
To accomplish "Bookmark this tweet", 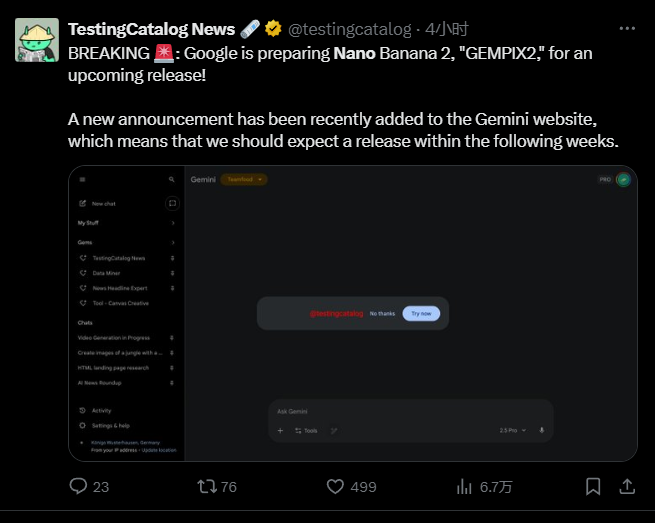I will [593, 486].
